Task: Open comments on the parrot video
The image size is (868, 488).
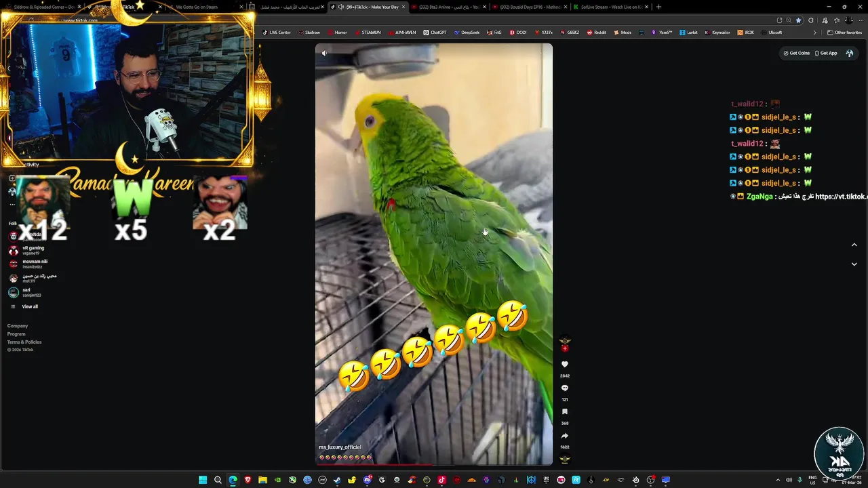Action: (565, 388)
